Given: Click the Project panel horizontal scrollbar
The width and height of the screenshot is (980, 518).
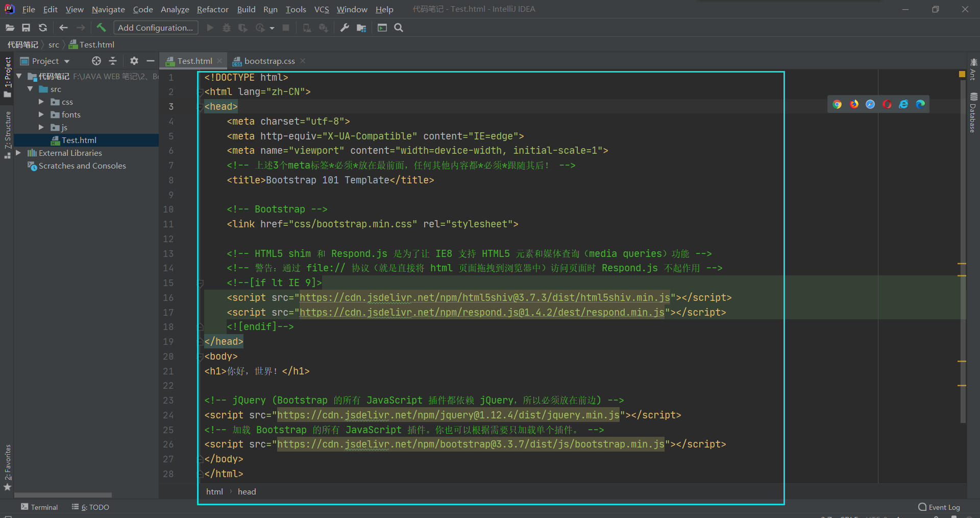Looking at the screenshot, I should click(63, 495).
